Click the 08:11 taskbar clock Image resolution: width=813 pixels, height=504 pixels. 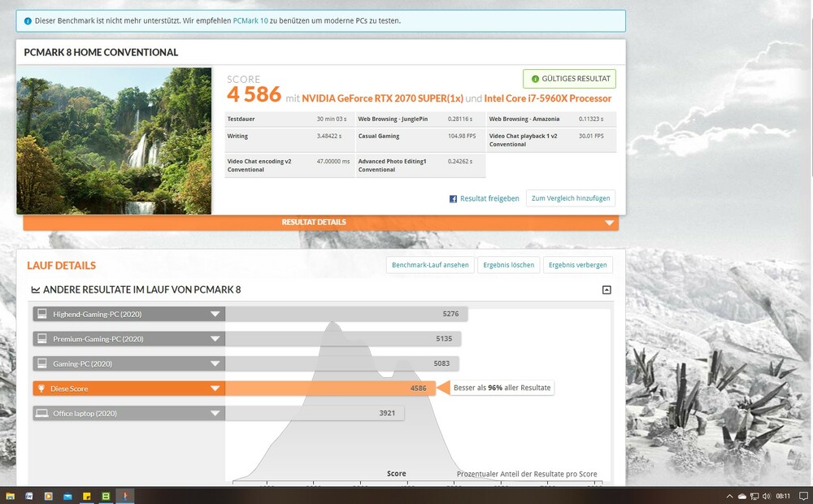click(783, 496)
